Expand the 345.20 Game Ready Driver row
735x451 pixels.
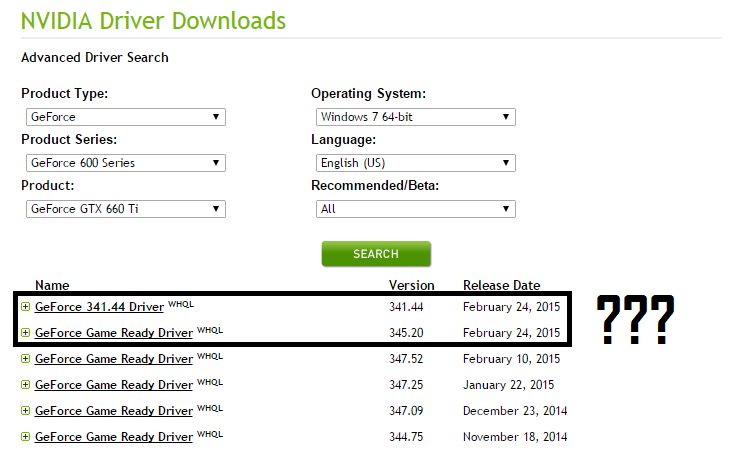pyautogui.click(x=25, y=333)
